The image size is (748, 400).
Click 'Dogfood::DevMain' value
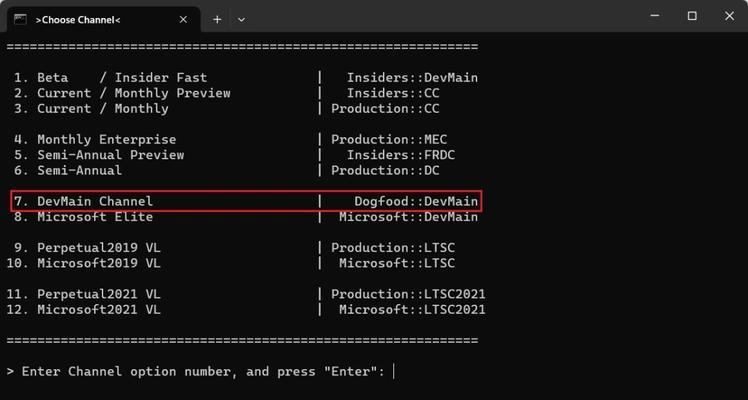(416, 201)
